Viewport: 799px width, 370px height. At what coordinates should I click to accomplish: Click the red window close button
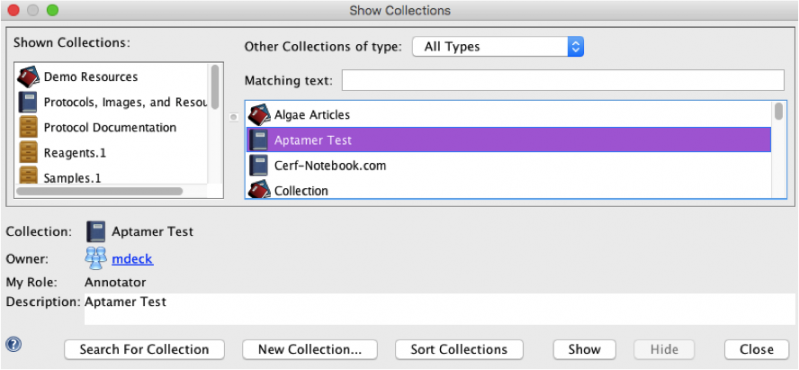click(x=13, y=10)
